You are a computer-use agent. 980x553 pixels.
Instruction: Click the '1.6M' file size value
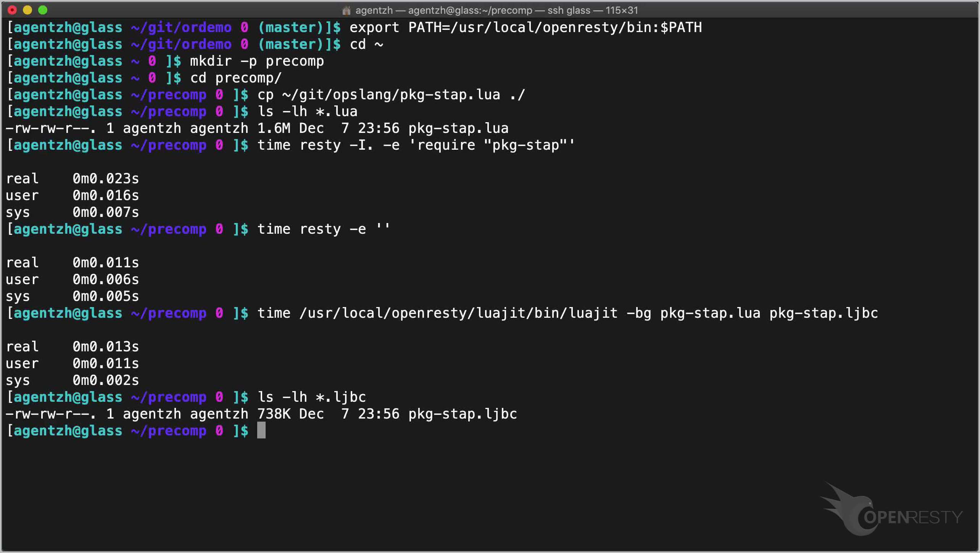[274, 128]
